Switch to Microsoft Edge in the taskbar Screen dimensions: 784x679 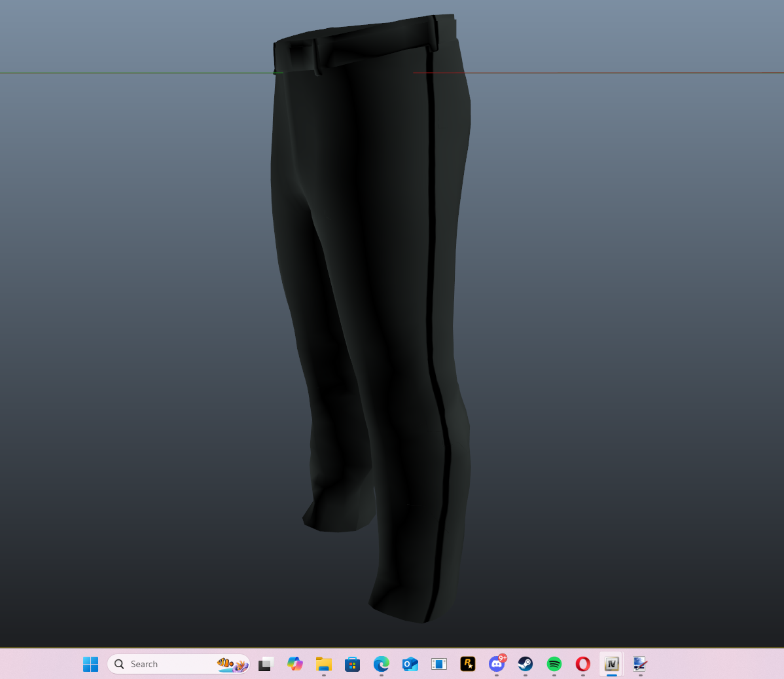click(x=381, y=664)
